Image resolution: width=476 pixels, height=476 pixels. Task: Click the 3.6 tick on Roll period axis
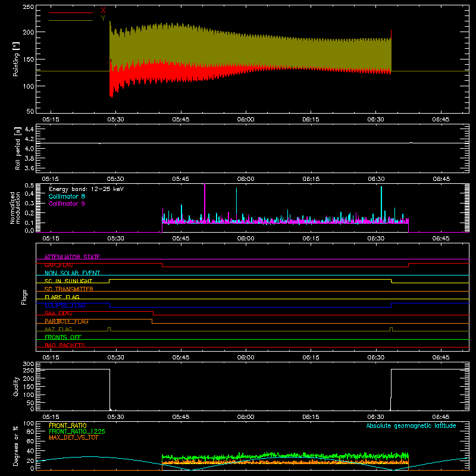(29, 168)
